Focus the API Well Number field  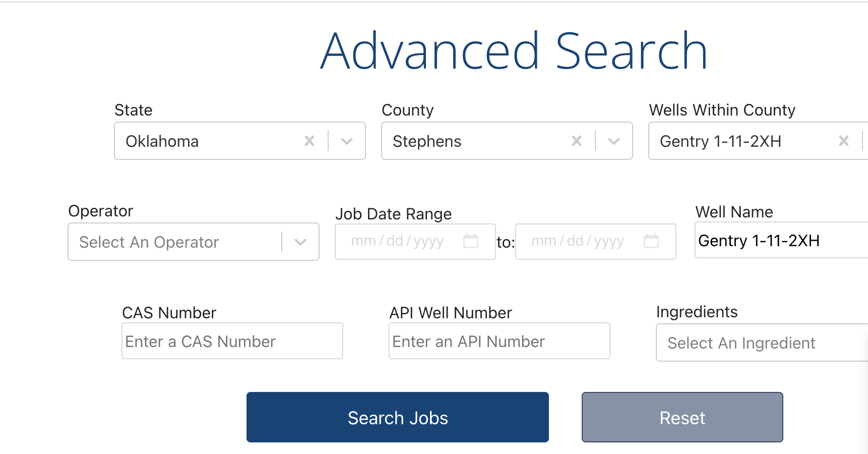tap(499, 342)
